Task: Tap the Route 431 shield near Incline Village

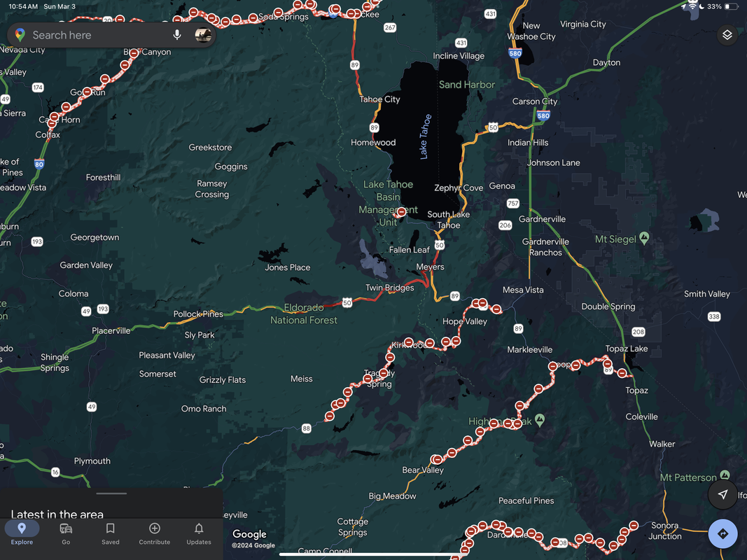Action: tap(461, 43)
